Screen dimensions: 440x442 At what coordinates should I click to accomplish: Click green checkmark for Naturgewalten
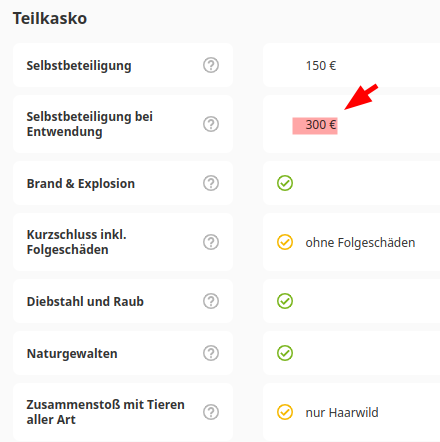point(285,353)
